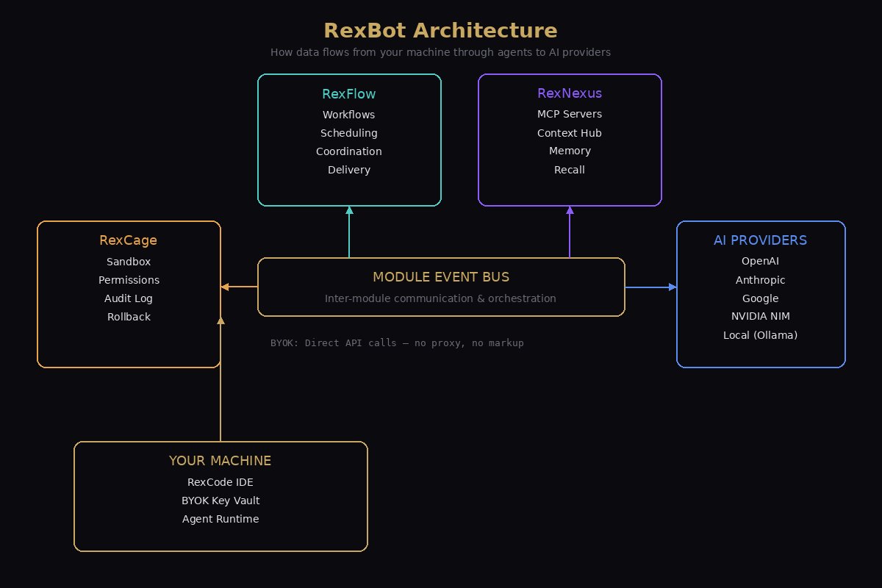Select OpenAI in AI Providers

(761, 261)
